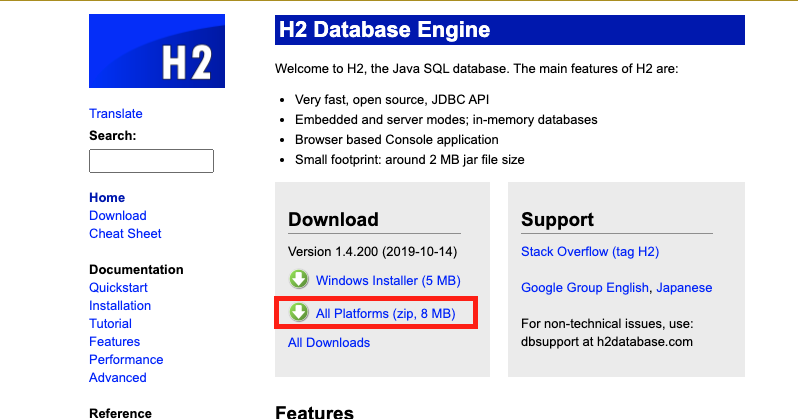Open the Quickstart documentation
The width and height of the screenshot is (798, 419).
click(118, 288)
